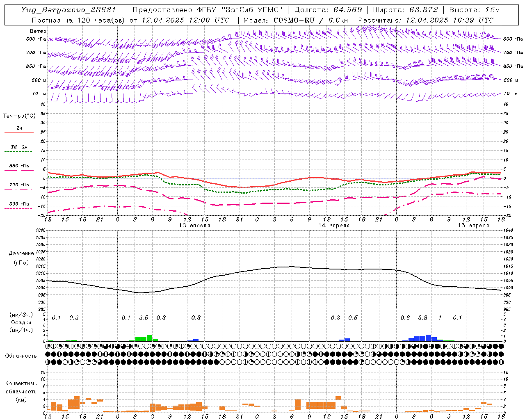Click the (мм/1ч.) precipitation unit label

pyautogui.click(x=21, y=330)
